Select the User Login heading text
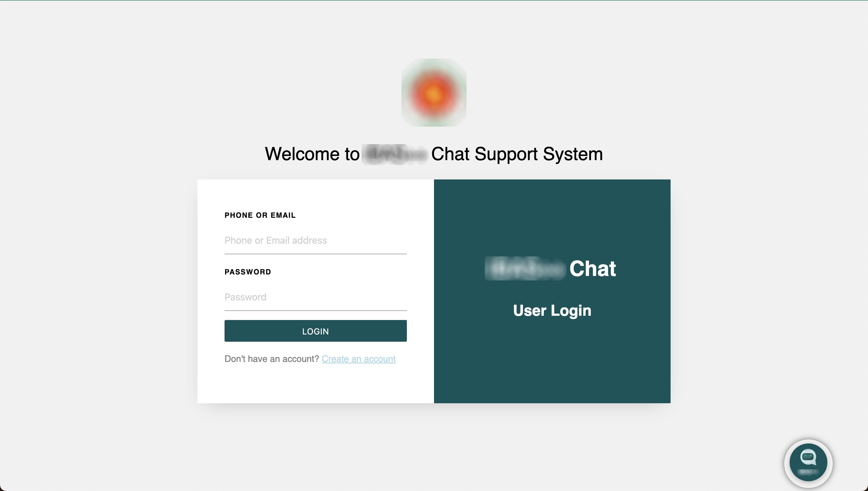The height and width of the screenshot is (491, 868). 552,311
